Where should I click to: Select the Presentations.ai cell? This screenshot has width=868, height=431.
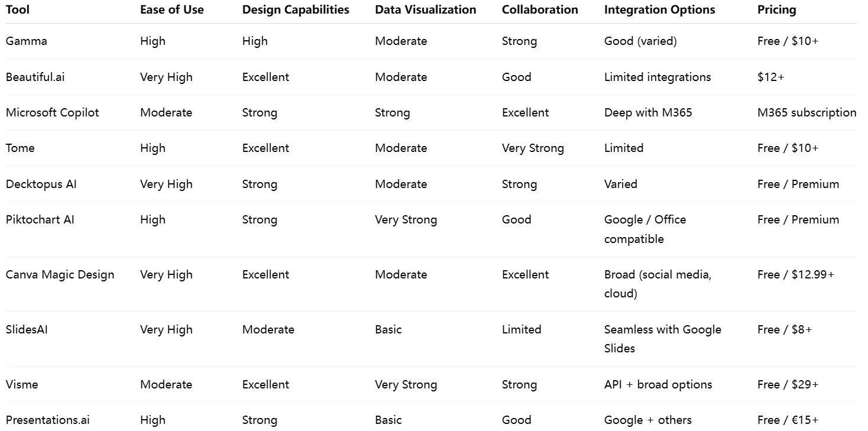48,420
